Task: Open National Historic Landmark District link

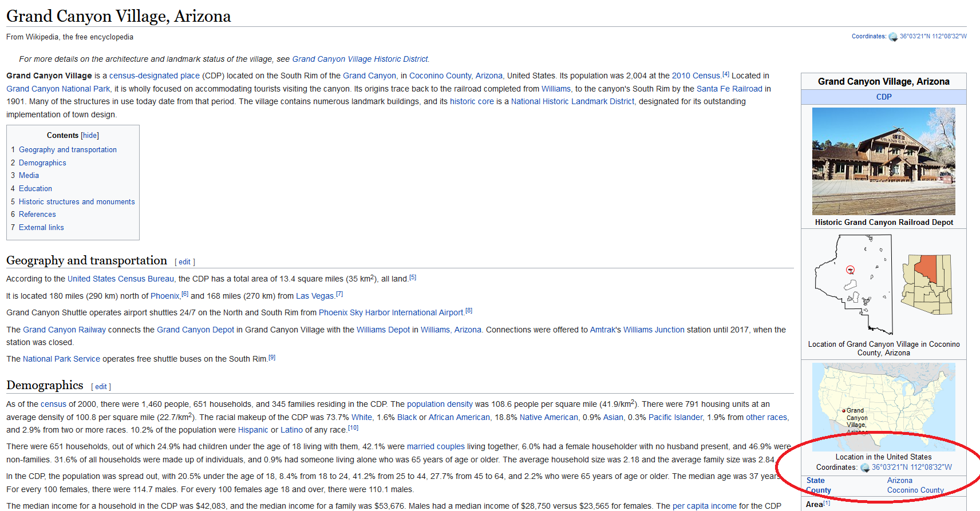Action: click(x=572, y=101)
